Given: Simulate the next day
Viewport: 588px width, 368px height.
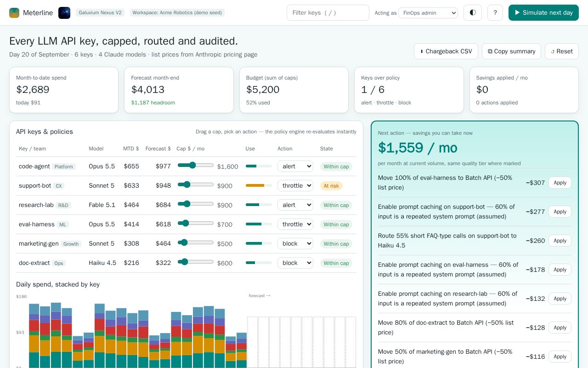Looking at the screenshot, I should pos(543,13).
